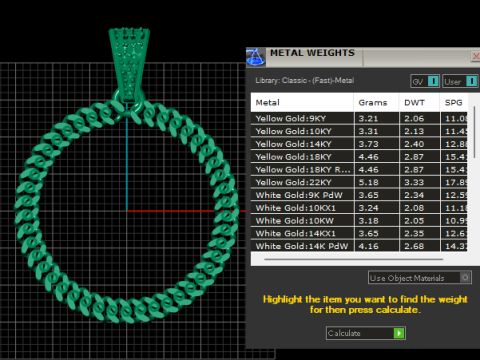The width and height of the screenshot is (480, 360).
Task: Select the green chain circle model
Action: click(x=126, y=211)
